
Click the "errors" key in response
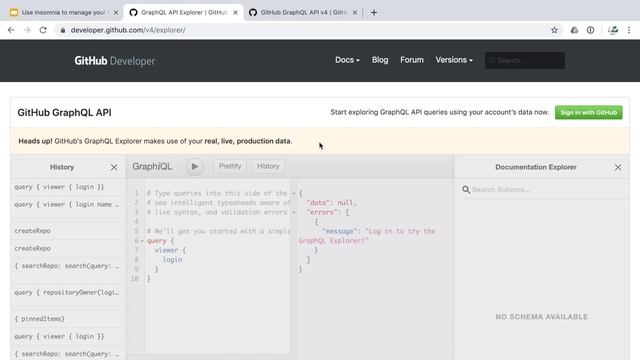322,212
